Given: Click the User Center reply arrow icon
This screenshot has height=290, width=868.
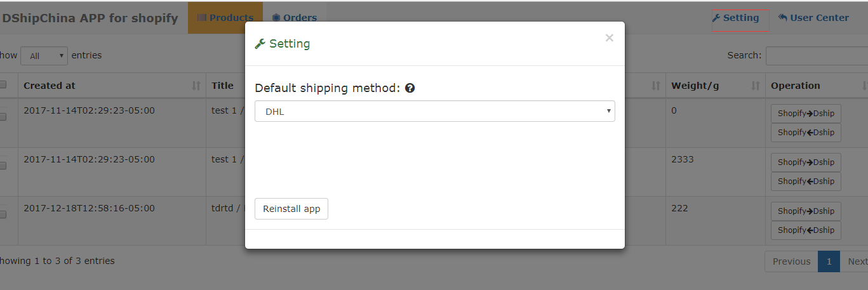Looking at the screenshot, I should click(783, 18).
